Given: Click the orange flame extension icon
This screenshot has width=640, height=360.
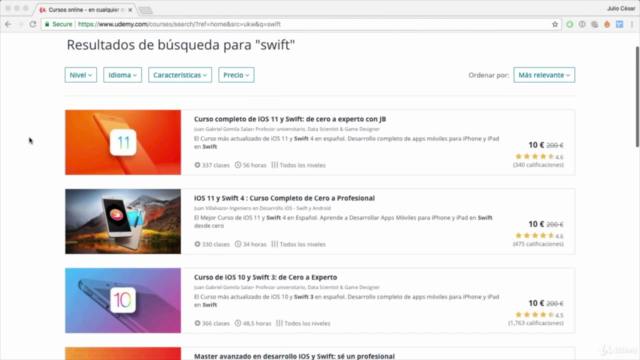Looking at the screenshot, I should click(x=607, y=24).
